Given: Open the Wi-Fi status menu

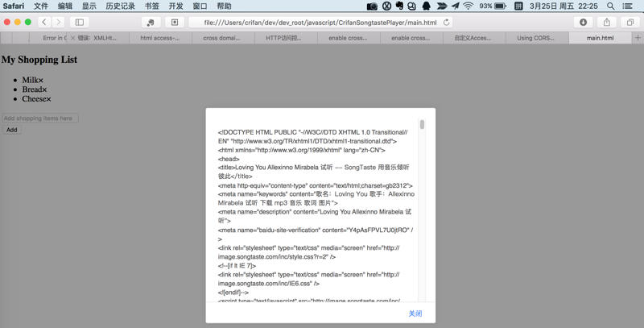Looking at the screenshot, I should click(468, 6).
